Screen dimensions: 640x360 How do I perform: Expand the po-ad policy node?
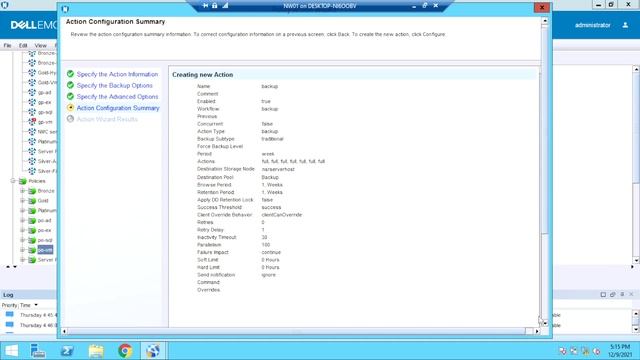22,220
